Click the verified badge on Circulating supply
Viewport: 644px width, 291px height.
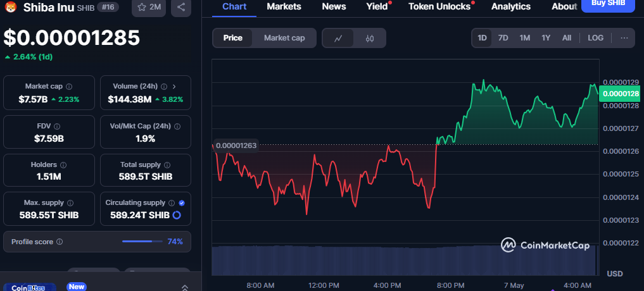[x=182, y=203]
